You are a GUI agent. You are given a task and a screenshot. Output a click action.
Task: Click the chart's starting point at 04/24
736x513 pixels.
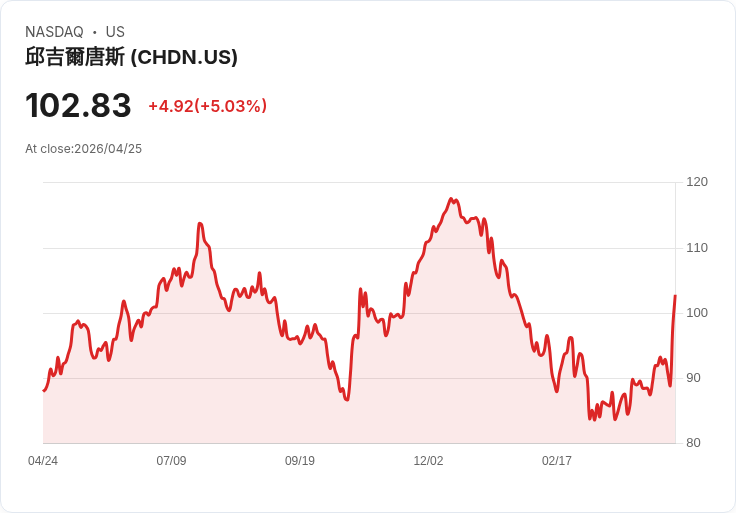(x=44, y=390)
